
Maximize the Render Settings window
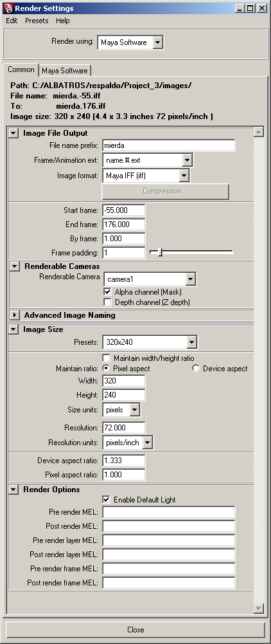coord(250,8)
